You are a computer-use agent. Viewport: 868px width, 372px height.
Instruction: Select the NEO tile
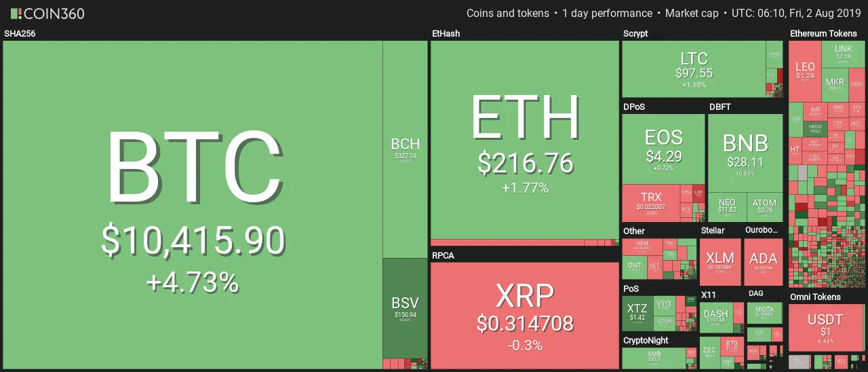pyautogui.click(x=726, y=206)
